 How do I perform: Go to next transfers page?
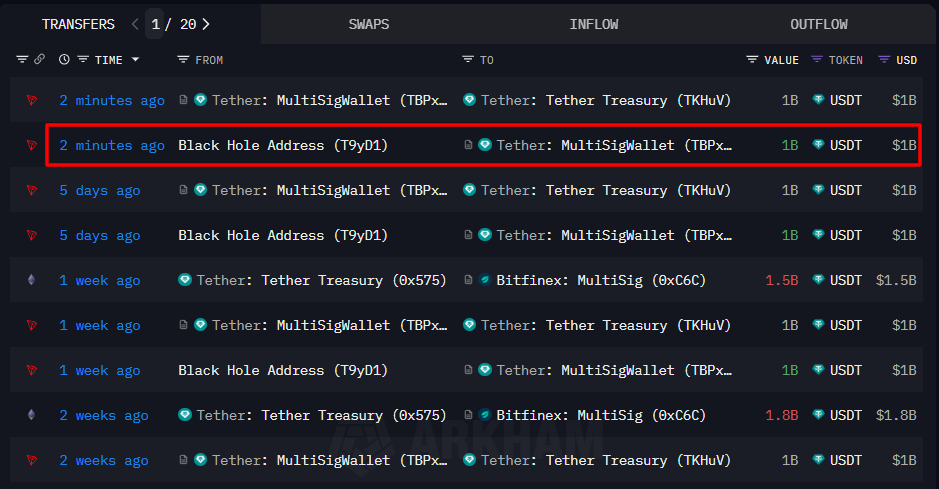(x=206, y=24)
